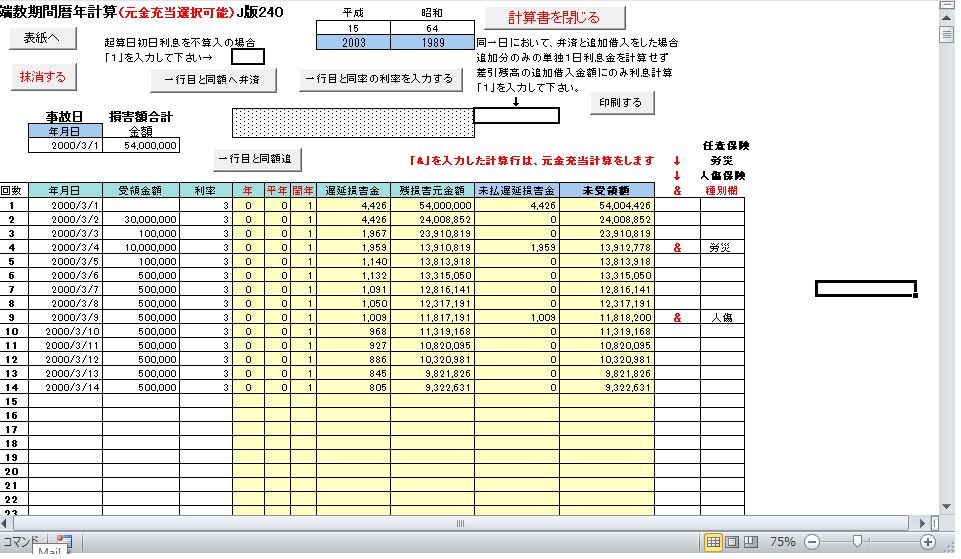Click the 遅延損害金 column header
This screenshot has height=559, width=961.
353,191
